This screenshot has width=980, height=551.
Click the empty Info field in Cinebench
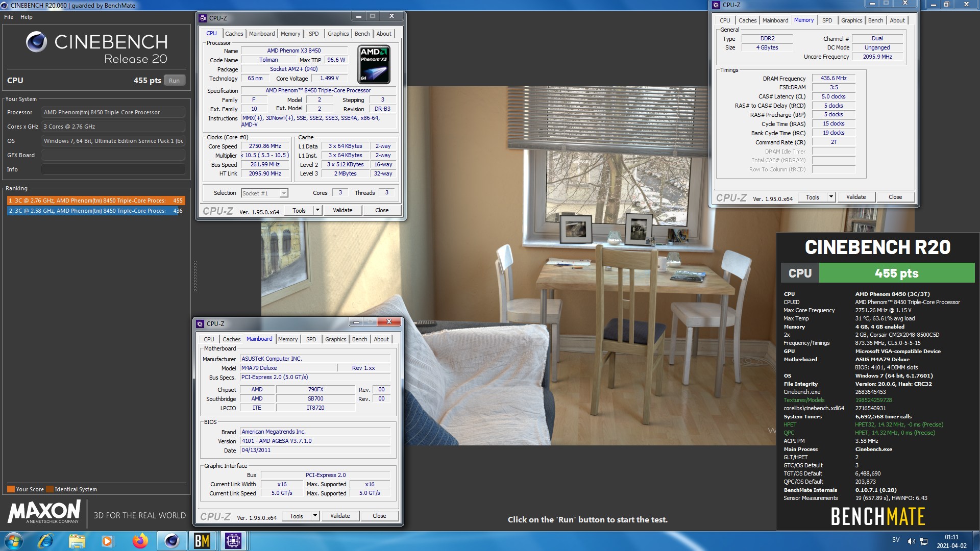(x=113, y=169)
